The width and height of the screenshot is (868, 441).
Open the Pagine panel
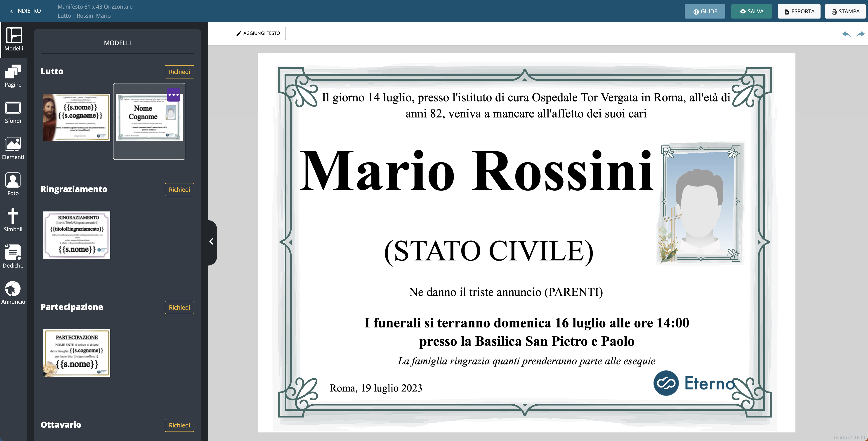point(13,76)
